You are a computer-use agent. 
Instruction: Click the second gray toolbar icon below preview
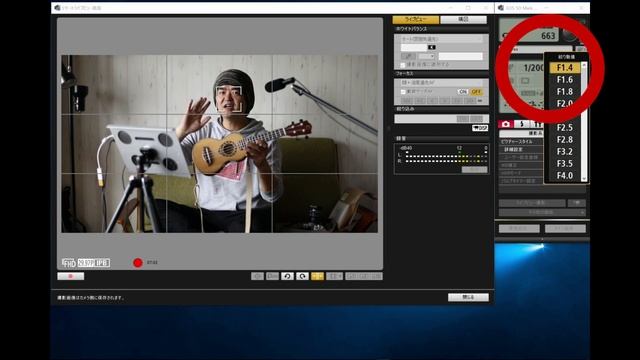point(272,276)
